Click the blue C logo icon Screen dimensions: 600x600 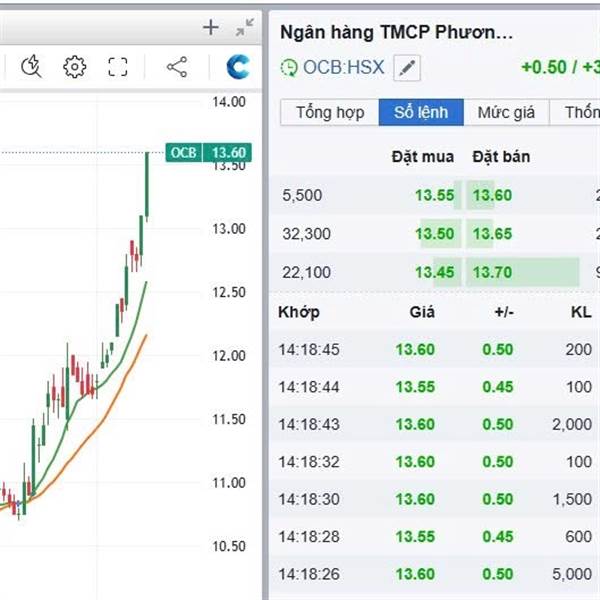pos(238,67)
